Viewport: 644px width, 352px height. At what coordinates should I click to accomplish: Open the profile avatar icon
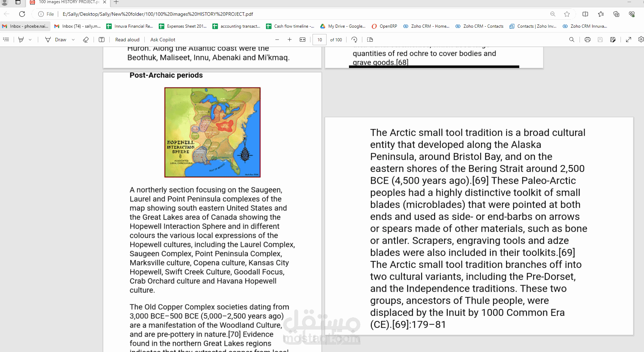click(x=5, y=2)
